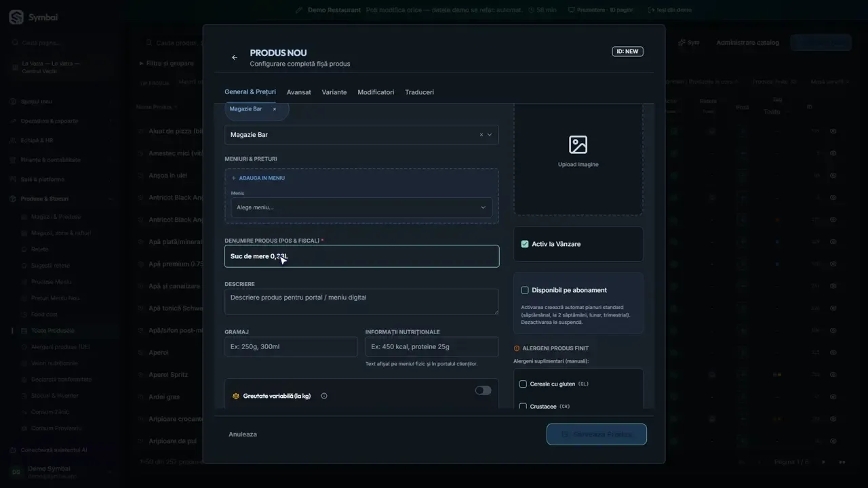Open Food cost in the background sidebar
The height and width of the screenshot is (488, 868).
[x=44, y=314]
